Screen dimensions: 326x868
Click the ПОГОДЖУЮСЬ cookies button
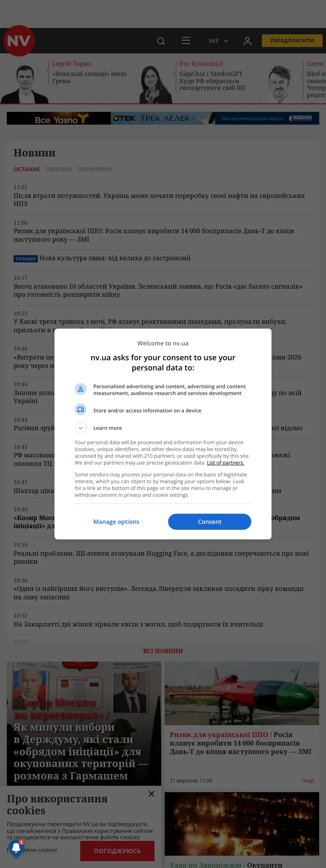[117, 851]
